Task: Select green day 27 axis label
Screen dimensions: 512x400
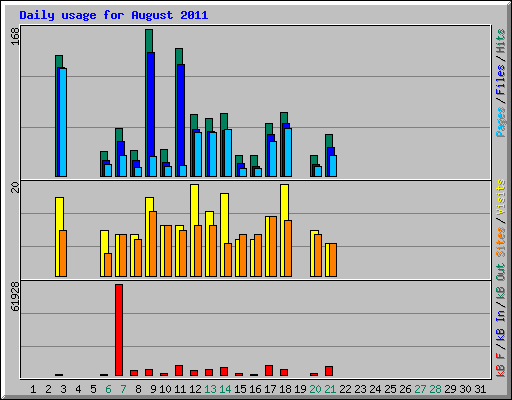Action: pyautogui.click(x=420, y=389)
